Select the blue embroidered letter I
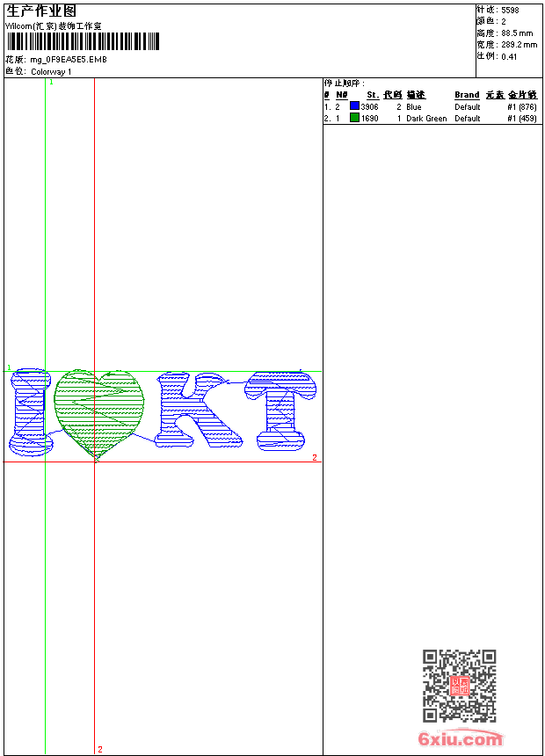545x756 pixels. [x=30, y=412]
